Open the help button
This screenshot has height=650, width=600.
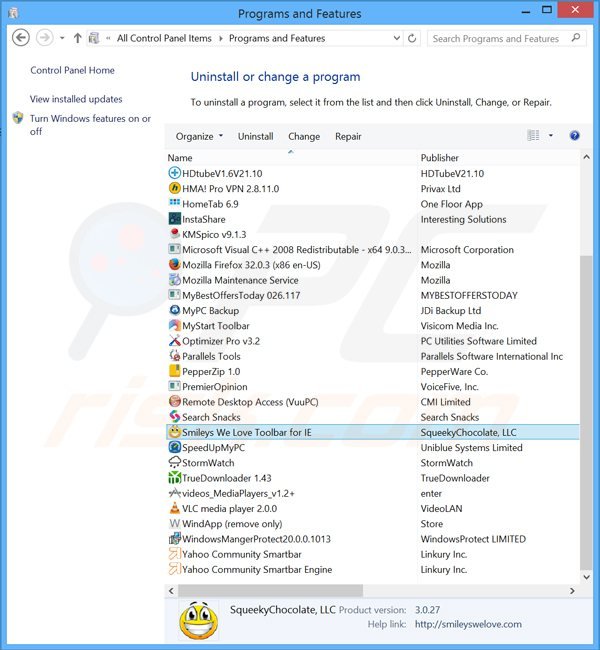(x=574, y=136)
